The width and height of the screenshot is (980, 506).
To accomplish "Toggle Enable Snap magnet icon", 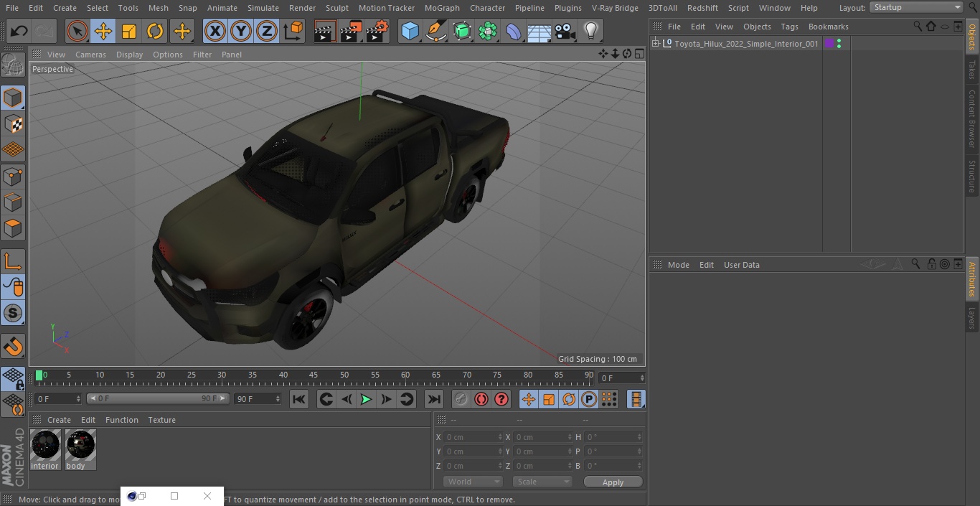I will click(13, 346).
